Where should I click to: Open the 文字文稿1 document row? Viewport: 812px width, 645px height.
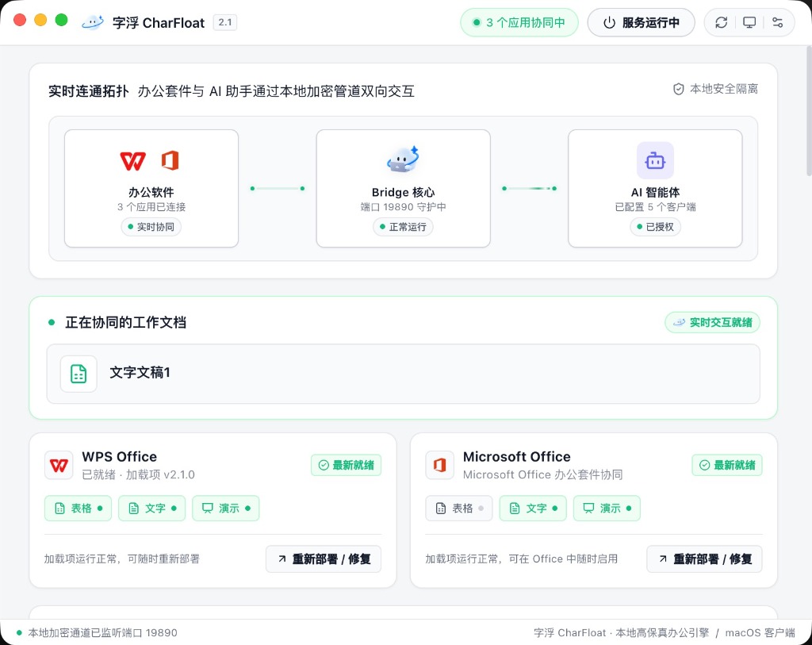pyautogui.click(x=404, y=374)
